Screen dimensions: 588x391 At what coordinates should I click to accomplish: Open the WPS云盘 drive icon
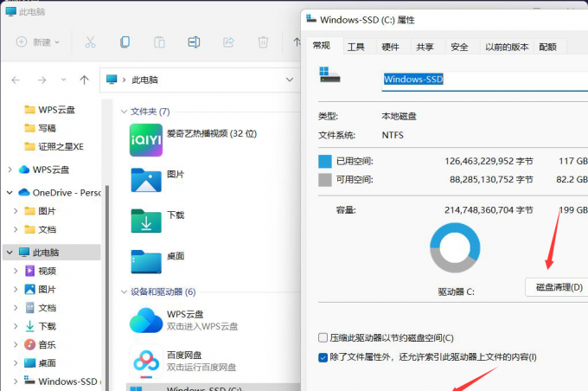(x=146, y=320)
